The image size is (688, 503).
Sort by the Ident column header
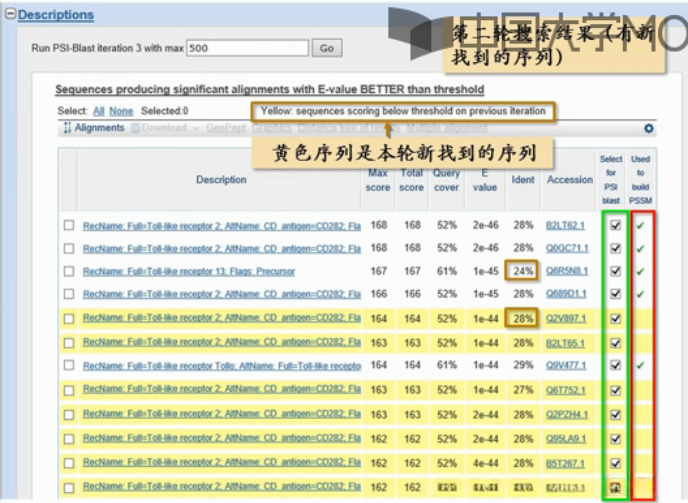click(523, 180)
